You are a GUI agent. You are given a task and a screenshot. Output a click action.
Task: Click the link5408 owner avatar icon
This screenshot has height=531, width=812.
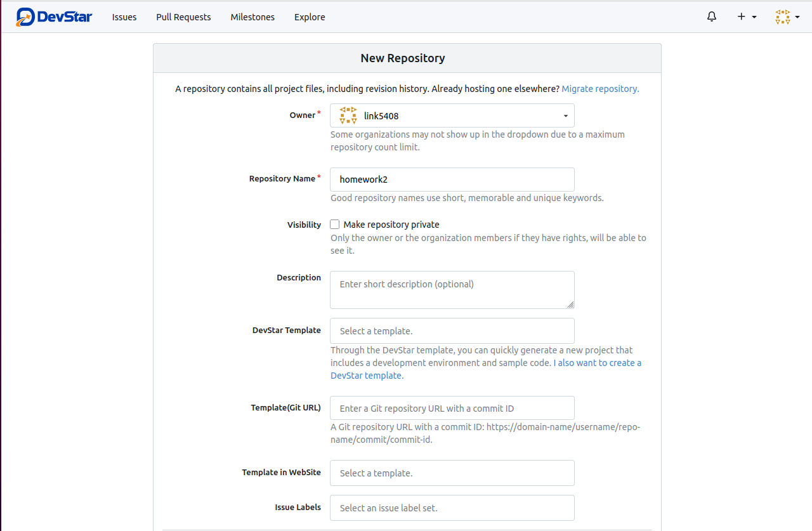348,115
